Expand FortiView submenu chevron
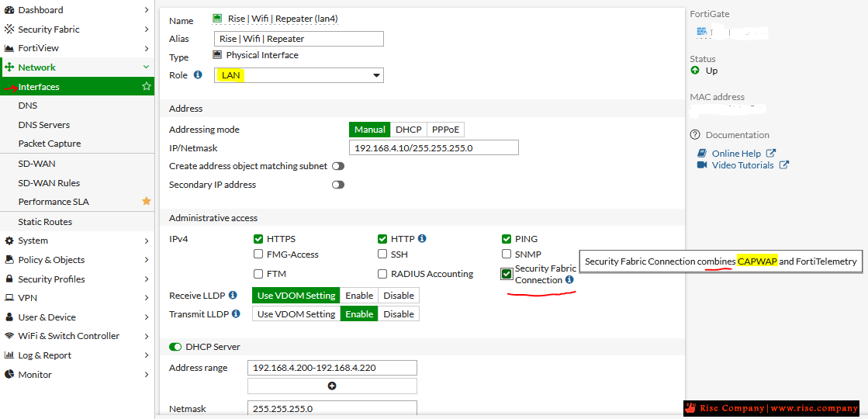 146,48
